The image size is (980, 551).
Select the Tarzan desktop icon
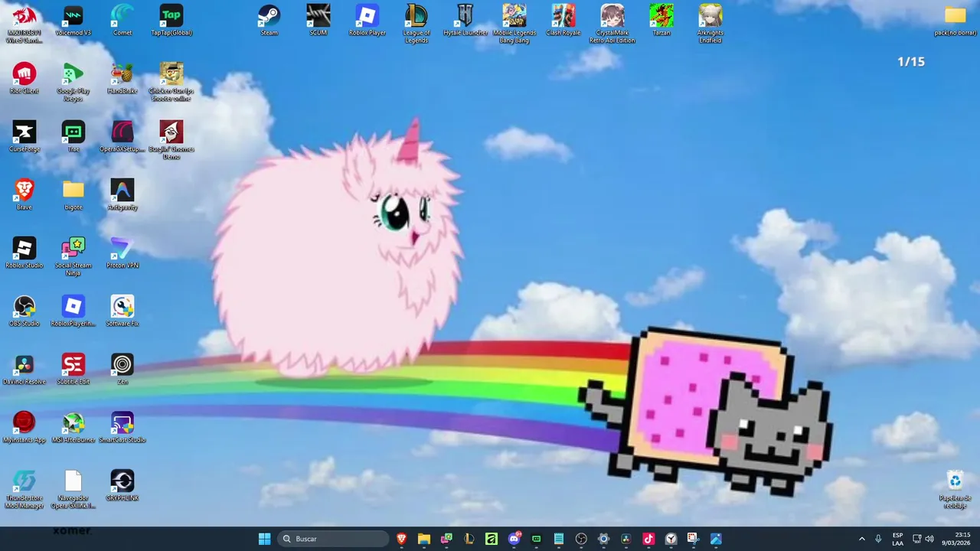[x=661, y=21]
